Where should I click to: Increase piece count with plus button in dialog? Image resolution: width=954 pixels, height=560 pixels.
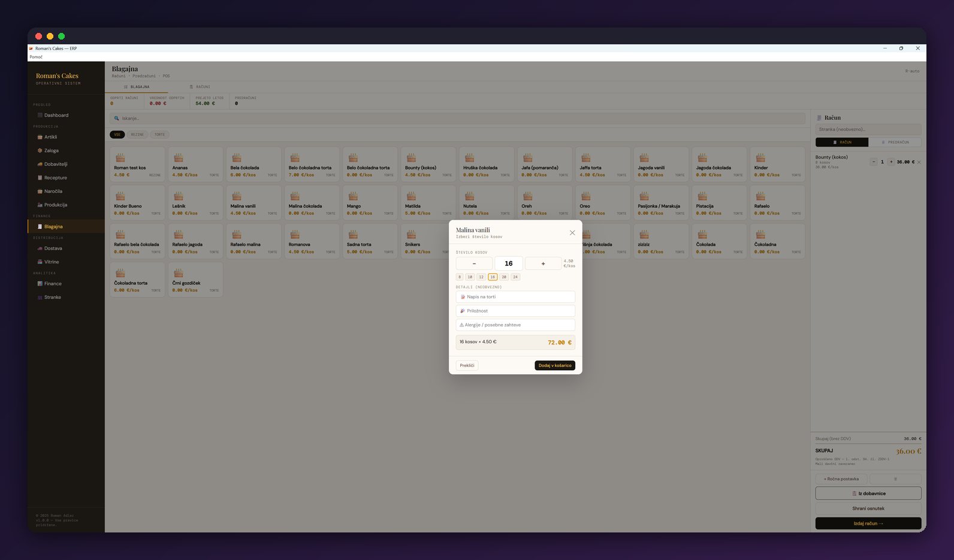(x=543, y=264)
